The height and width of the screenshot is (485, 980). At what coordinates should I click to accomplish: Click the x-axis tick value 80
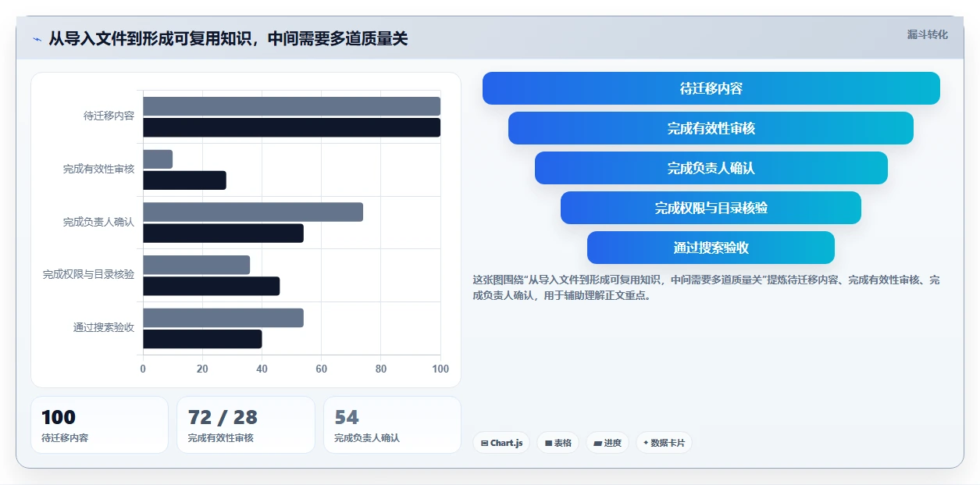pyautogui.click(x=381, y=369)
